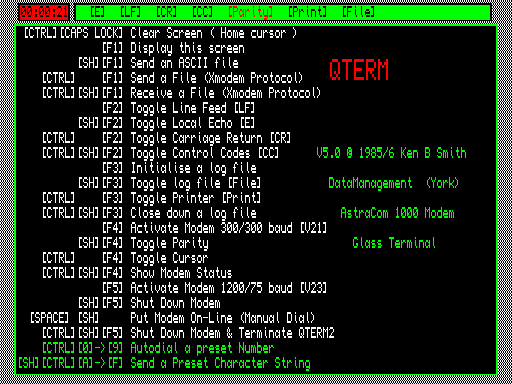Click the [SPACE] [SH] key label
The height and width of the screenshot is (384, 512).
click(x=64, y=318)
